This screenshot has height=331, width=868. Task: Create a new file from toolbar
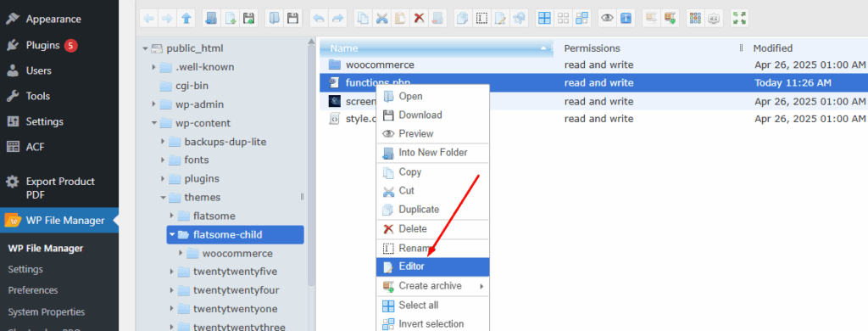click(230, 19)
